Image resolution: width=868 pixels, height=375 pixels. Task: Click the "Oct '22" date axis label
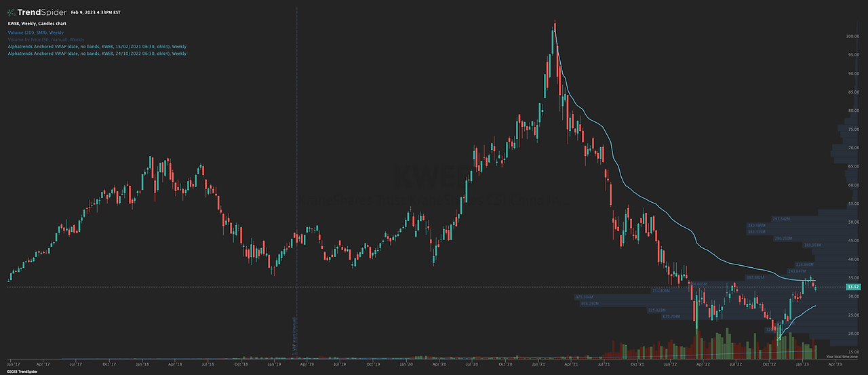768,364
